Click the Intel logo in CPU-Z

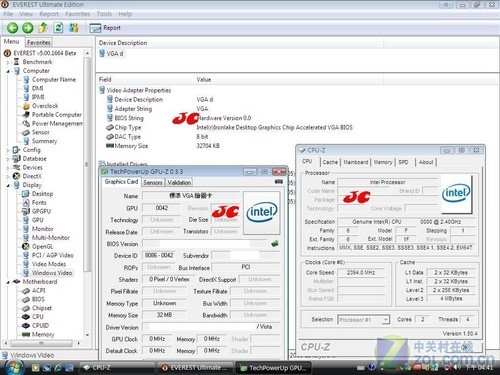point(456,194)
